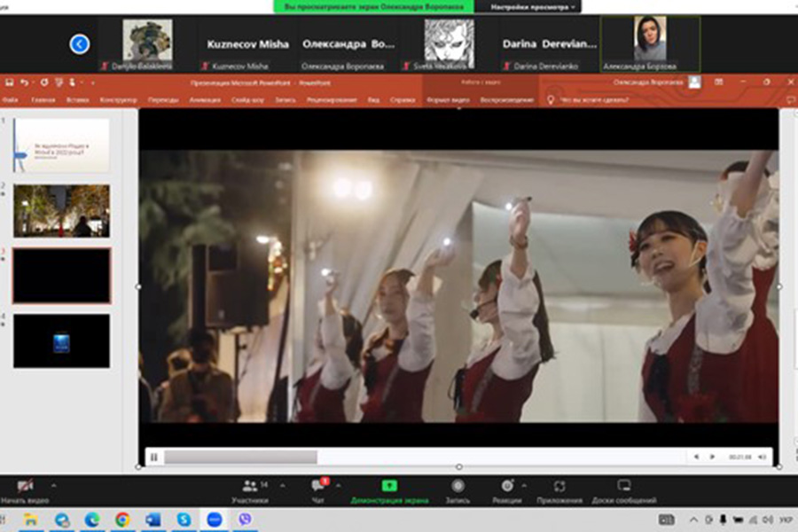Click start-from-beginning slideshow icon in quick access
This screenshot has height=532, width=798.
coord(59,82)
